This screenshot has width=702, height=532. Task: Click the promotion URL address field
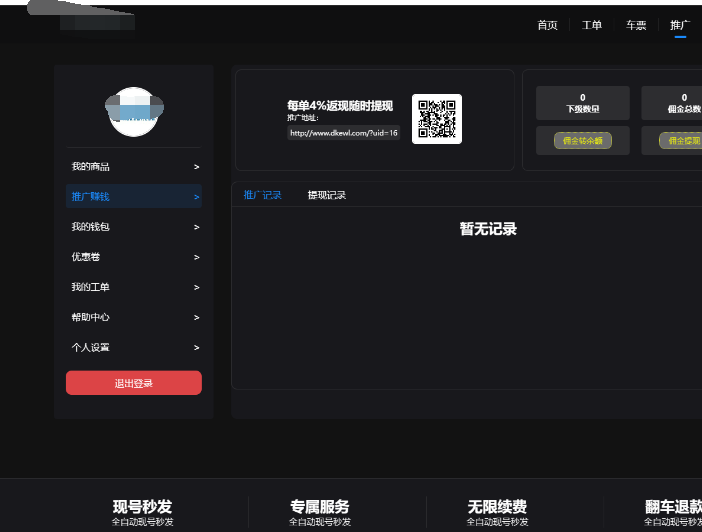343,132
